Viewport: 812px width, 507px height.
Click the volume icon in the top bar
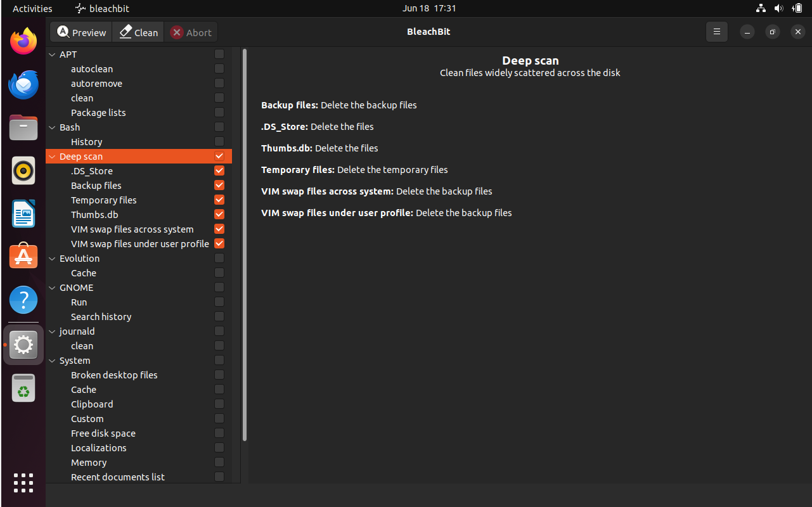779,8
